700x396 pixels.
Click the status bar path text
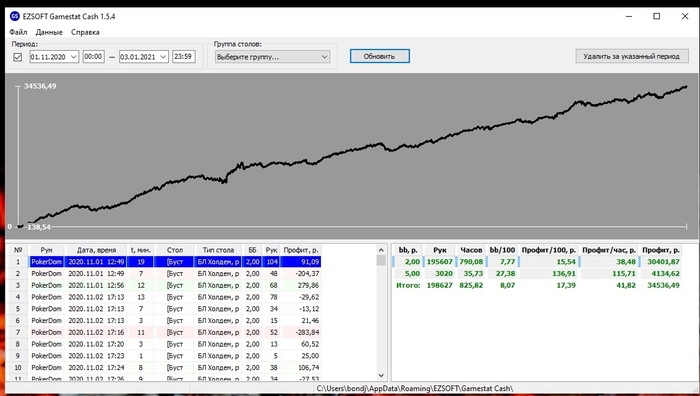click(x=415, y=388)
